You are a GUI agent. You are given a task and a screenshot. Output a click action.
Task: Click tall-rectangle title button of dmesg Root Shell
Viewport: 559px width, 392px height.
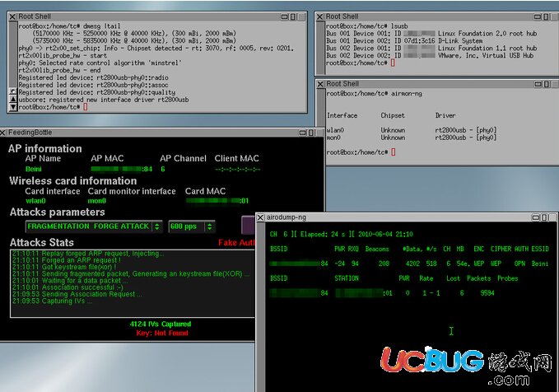point(293,16)
